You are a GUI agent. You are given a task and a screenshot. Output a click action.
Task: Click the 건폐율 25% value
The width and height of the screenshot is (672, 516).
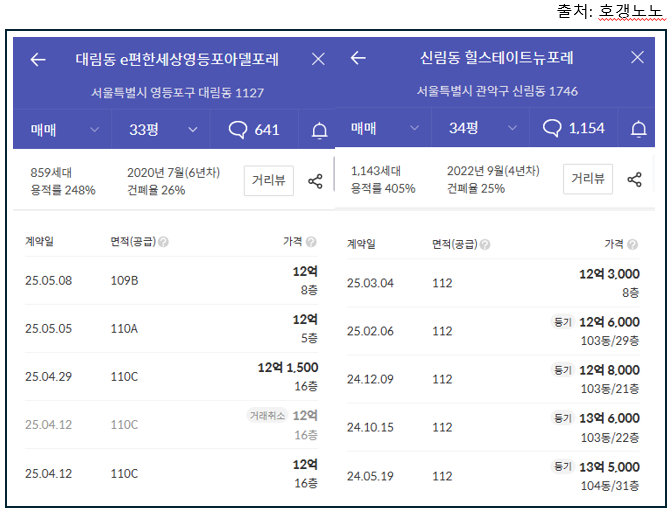[x=476, y=188]
